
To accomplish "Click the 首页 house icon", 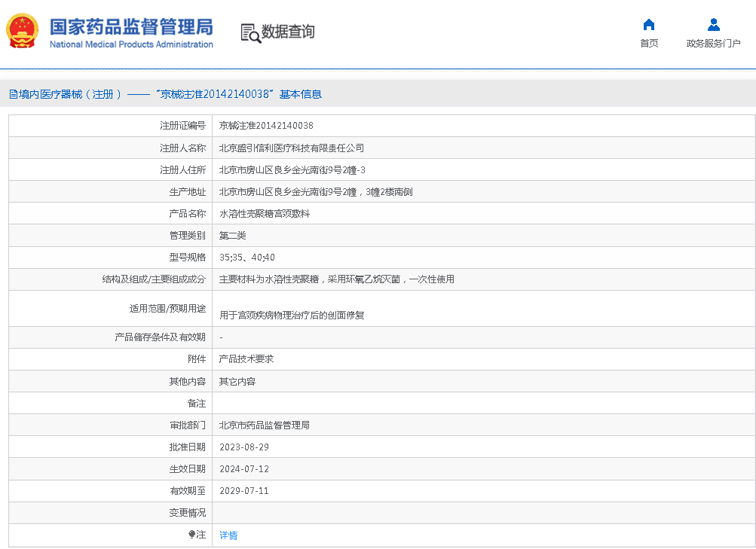I will (648, 25).
